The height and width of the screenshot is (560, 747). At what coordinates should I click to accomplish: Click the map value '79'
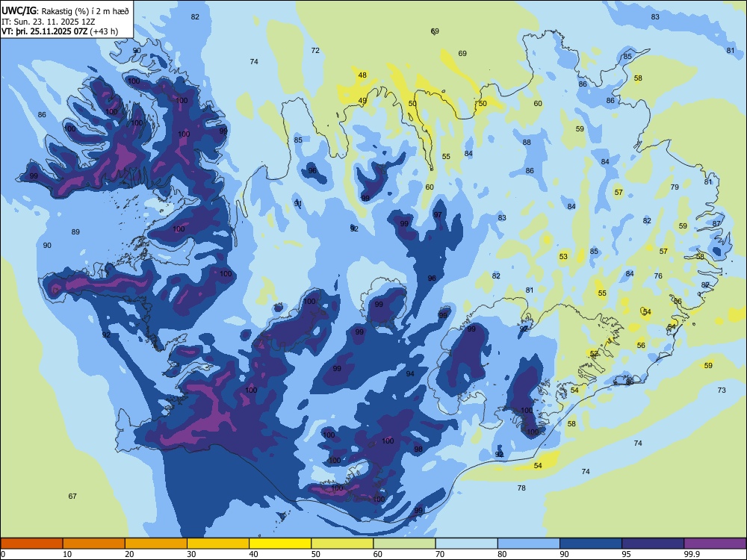pos(675,187)
